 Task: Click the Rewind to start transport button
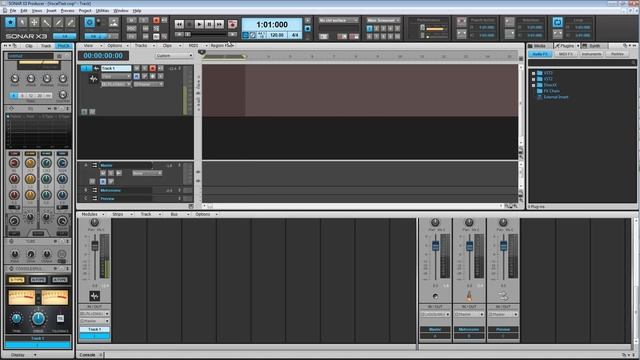(x=179, y=24)
